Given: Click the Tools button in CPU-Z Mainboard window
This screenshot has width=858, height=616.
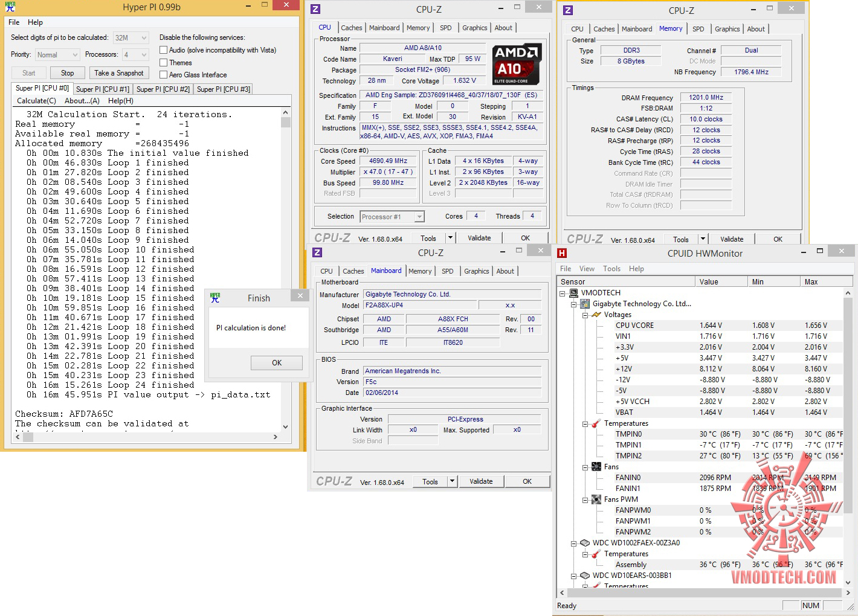Looking at the screenshot, I should (430, 481).
